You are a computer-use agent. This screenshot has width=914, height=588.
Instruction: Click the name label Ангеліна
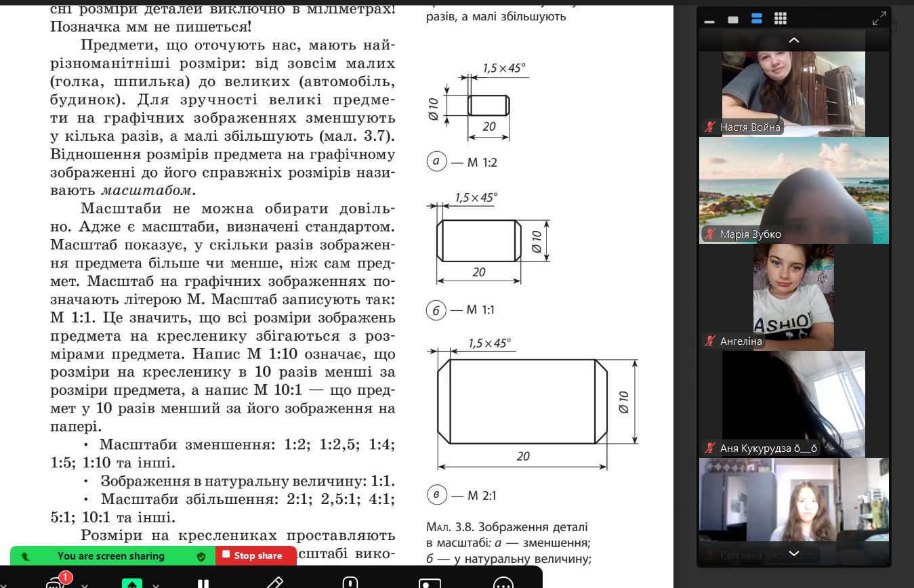(x=741, y=341)
